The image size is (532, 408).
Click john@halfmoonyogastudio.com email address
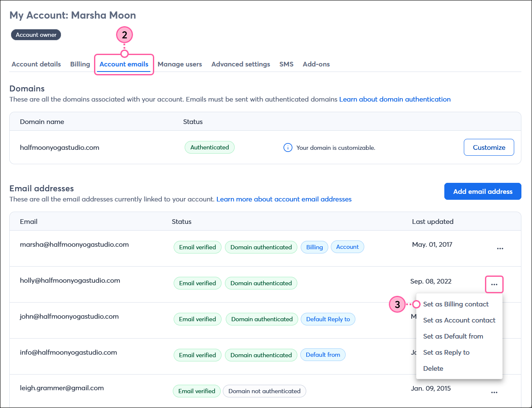pos(69,317)
